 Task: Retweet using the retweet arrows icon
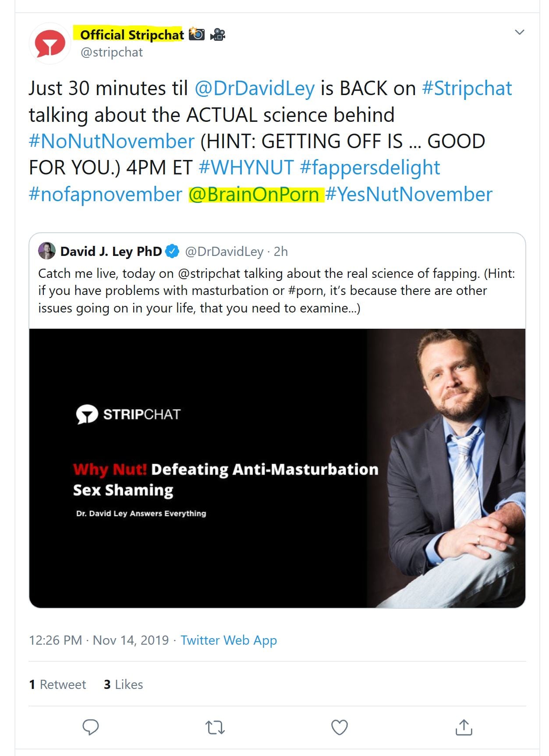[x=215, y=728]
